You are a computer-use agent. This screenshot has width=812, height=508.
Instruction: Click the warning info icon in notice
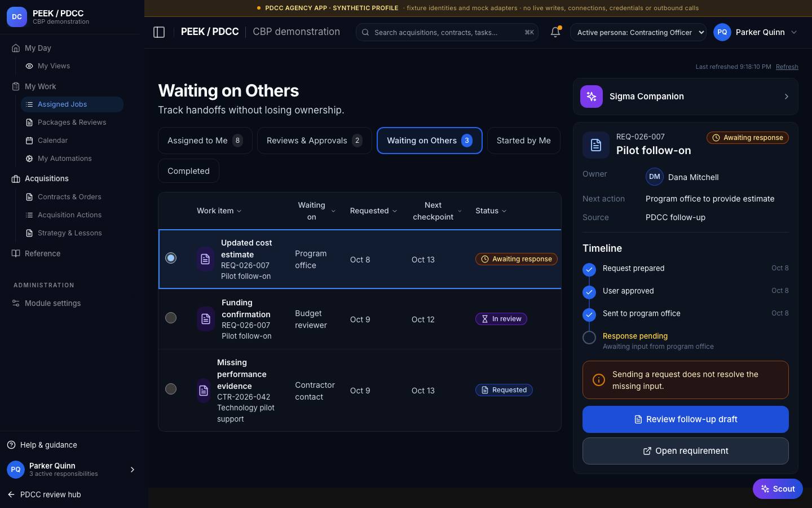click(x=599, y=380)
